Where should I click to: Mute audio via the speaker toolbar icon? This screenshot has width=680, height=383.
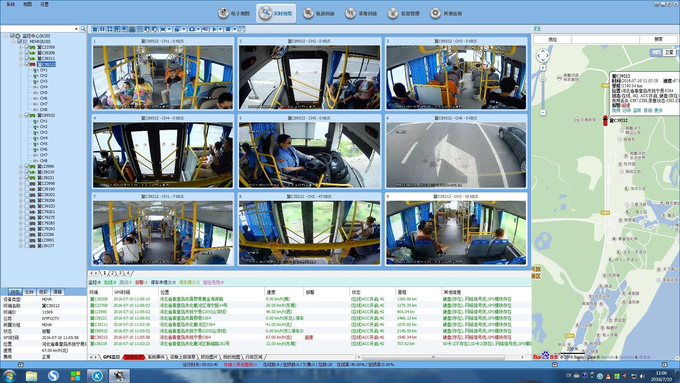point(206,29)
